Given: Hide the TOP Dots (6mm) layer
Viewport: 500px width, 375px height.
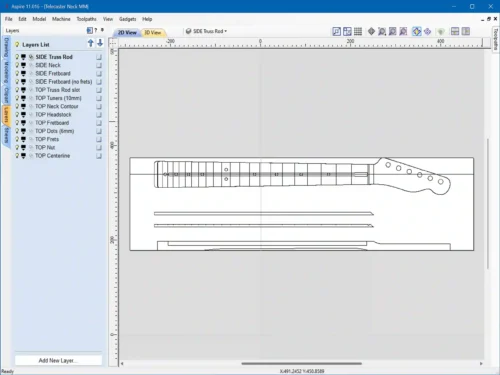Looking at the screenshot, I should pyautogui.click(x=17, y=131).
